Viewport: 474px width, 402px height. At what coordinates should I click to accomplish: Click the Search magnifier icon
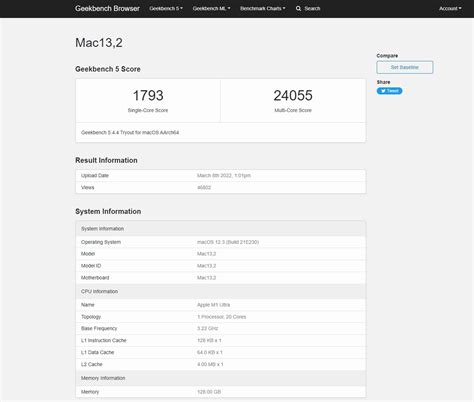coord(298,9)
